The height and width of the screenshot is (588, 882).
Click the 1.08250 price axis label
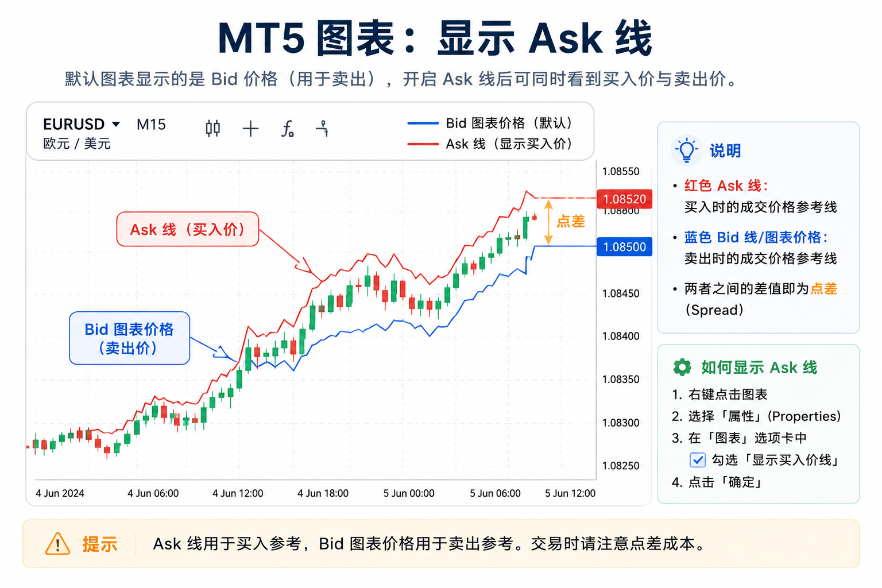[621, 466]
